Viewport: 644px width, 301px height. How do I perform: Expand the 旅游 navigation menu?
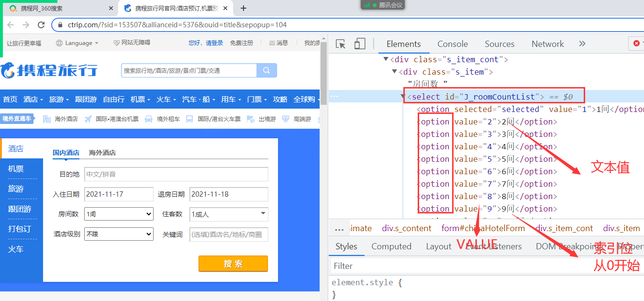click(59, 99)
